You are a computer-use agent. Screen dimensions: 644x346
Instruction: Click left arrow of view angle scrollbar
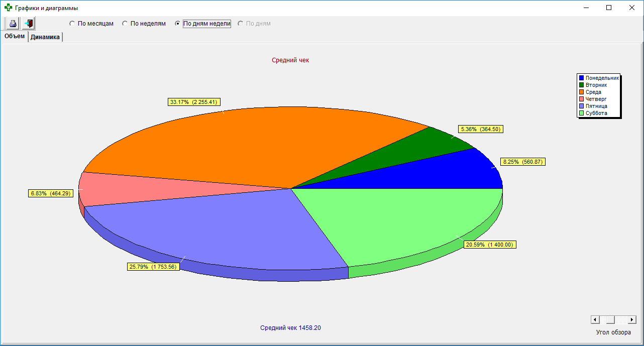pyautogui.click(x=595, y=320)
